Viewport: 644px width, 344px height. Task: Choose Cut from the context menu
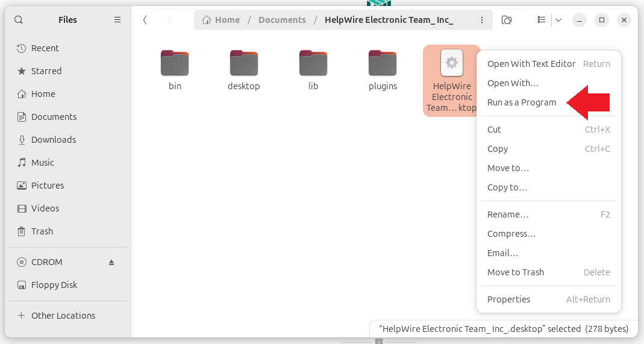[549, 130]
